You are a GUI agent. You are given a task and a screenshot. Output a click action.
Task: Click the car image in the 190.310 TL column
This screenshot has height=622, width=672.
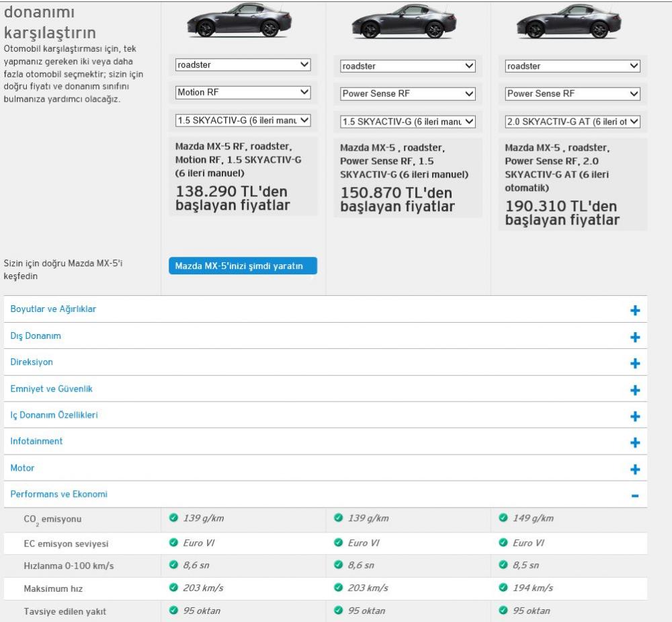tap(569, 22)
